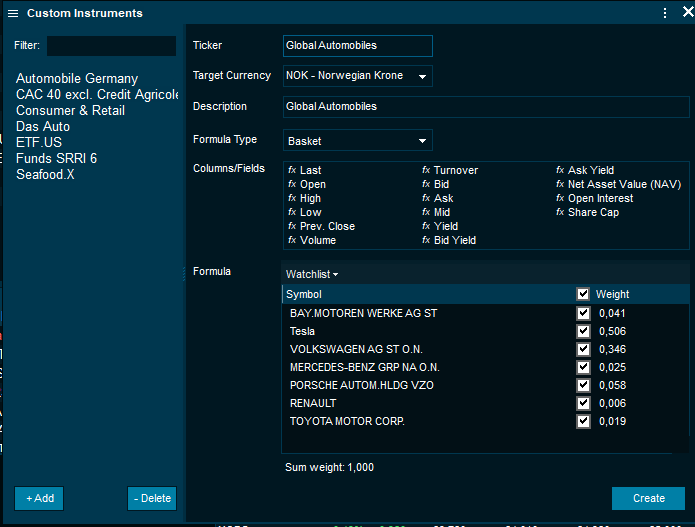
Task: Select the fx Volume field
Action: pyautogui.click(x=317, y=241)
